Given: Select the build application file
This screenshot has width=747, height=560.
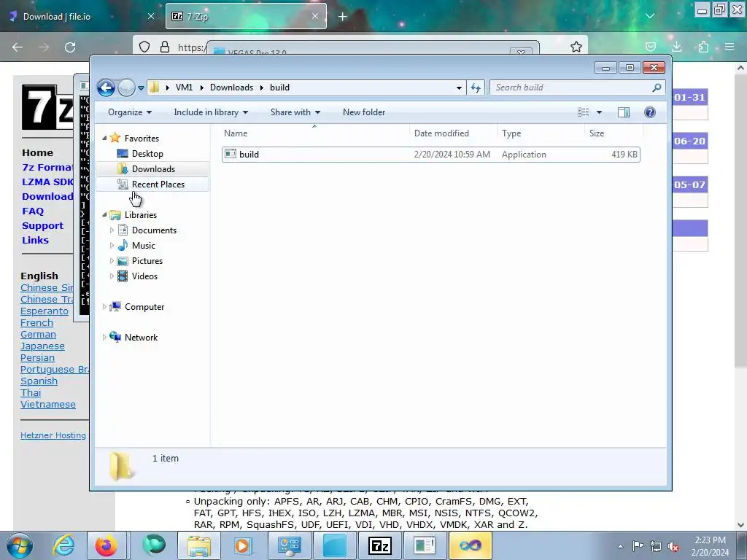Looking at the screenshot, I should (430, 155).
